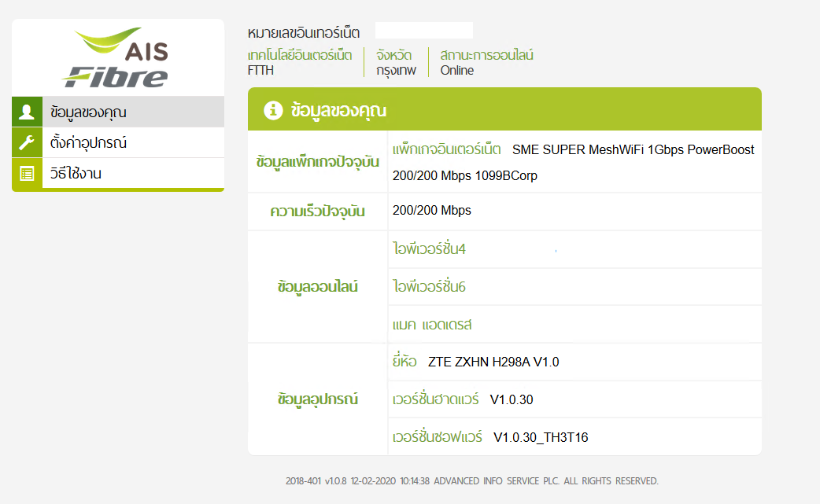Click the สถานะการออนไลน์ label

coord(486,55)
